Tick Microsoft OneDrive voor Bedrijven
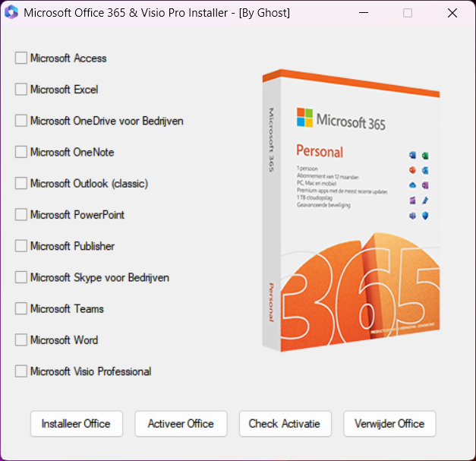 coord(21,121)
